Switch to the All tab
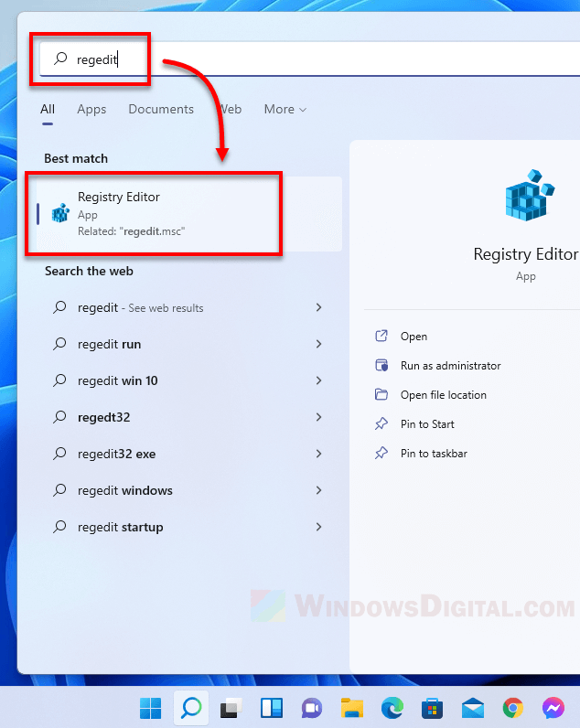 tap(48, 109)
